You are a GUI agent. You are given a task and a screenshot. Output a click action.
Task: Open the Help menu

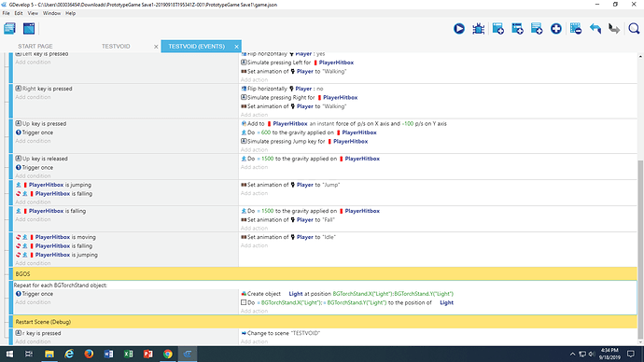tap(71, 13)
